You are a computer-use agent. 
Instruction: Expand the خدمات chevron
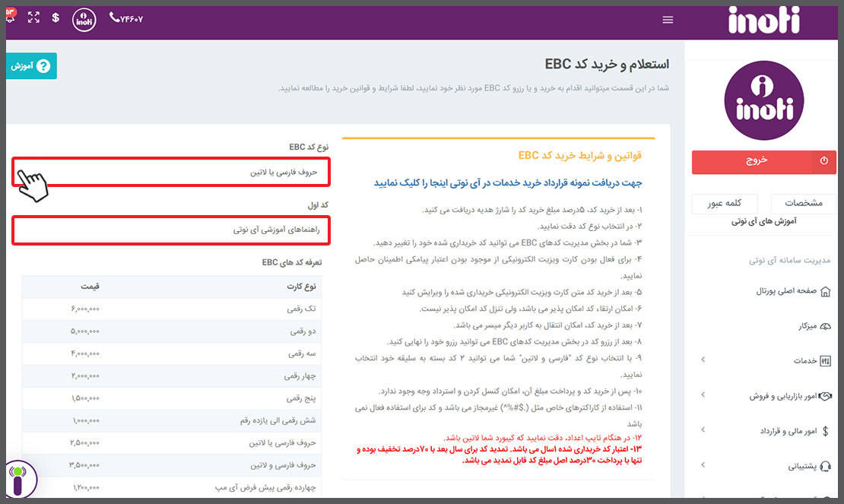coord(703,360)
